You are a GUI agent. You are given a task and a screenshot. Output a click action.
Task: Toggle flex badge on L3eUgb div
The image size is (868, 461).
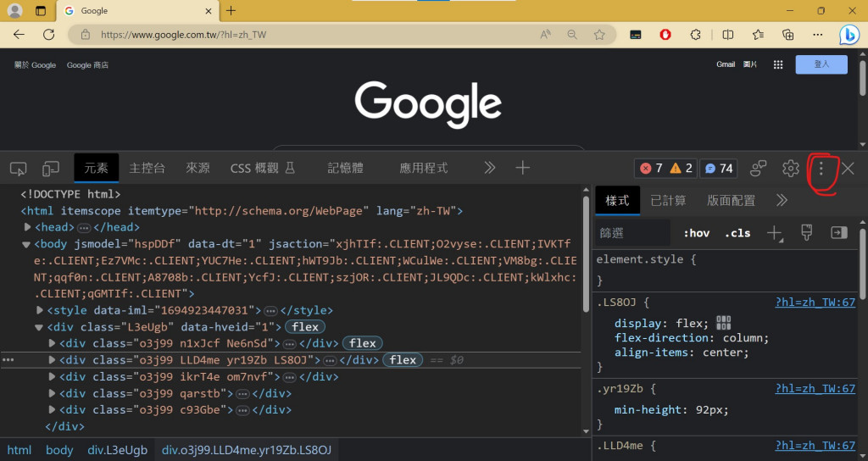click(305, 326)
